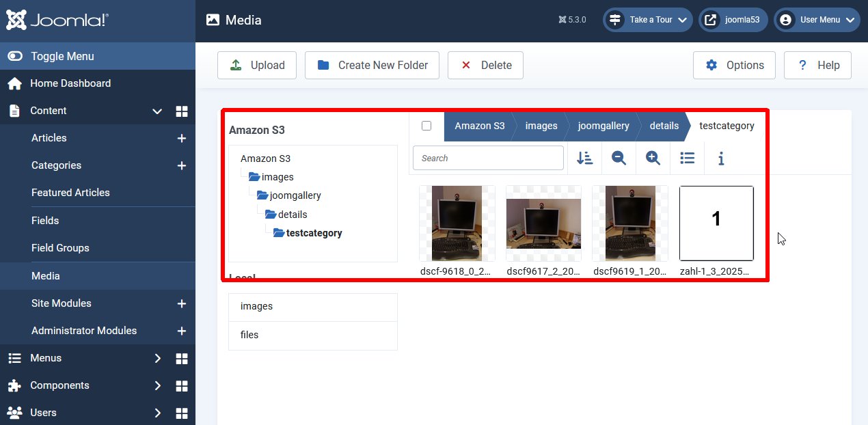Decrease thumbnail size with zoom-out icon
The image size is (868, 425).
619,158
